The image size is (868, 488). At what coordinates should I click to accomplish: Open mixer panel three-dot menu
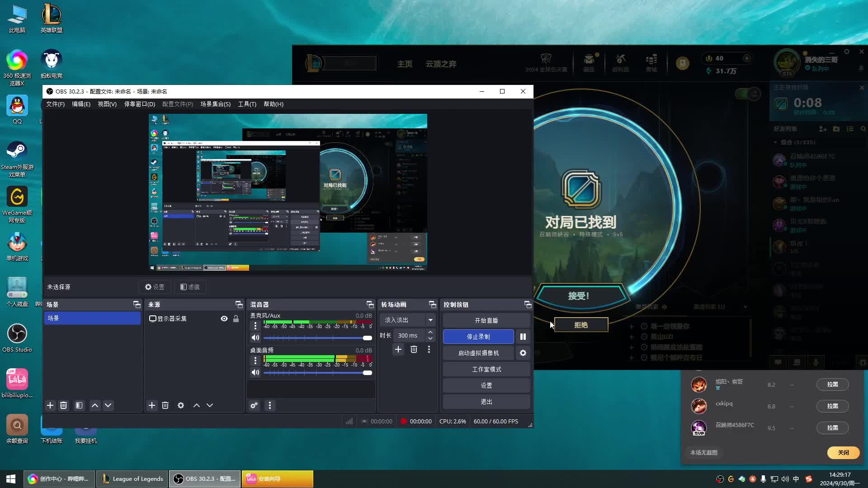point(270,405)
